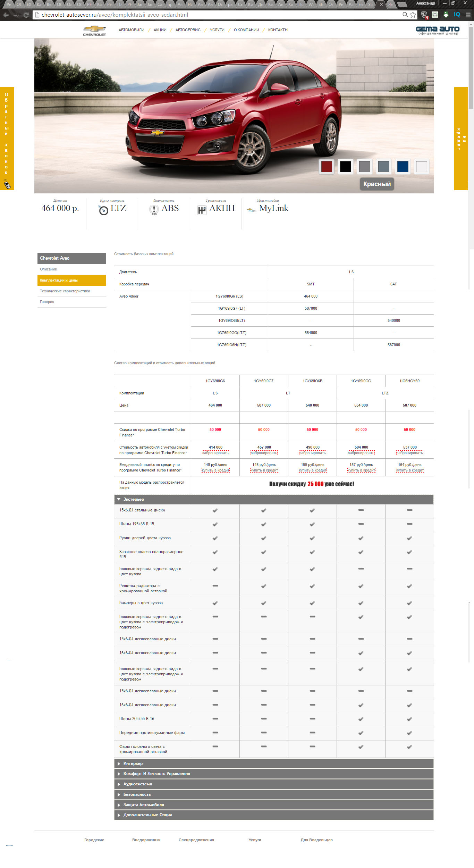Collapse the Экстерьер section
This screenshot has width=474, height=868.
coord(274,499)
